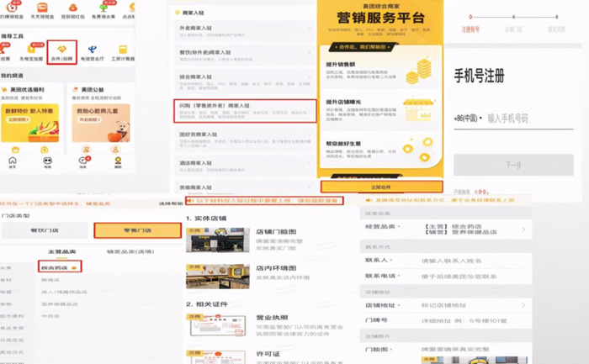This screenshot has width=589, height=364.
Task: Tap the 门脸图 storefront photo upload thumbnail
Action: click(x=474, y=360)
